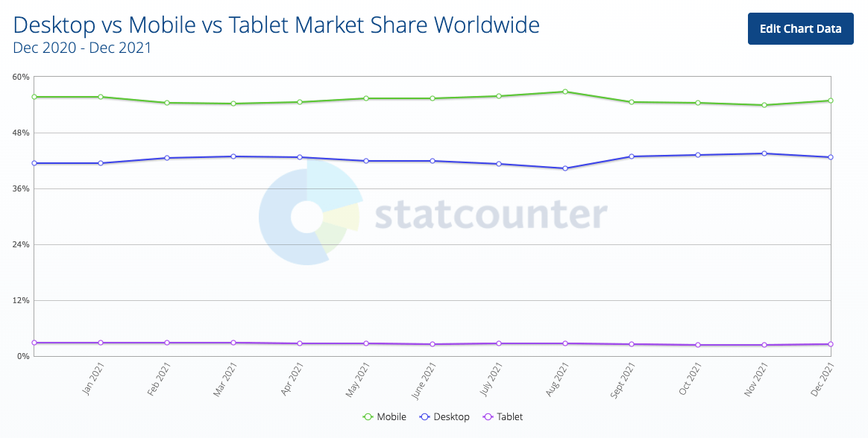Select the Desktop data point at Mar 2021
The image size is (868, 438).
233,156
